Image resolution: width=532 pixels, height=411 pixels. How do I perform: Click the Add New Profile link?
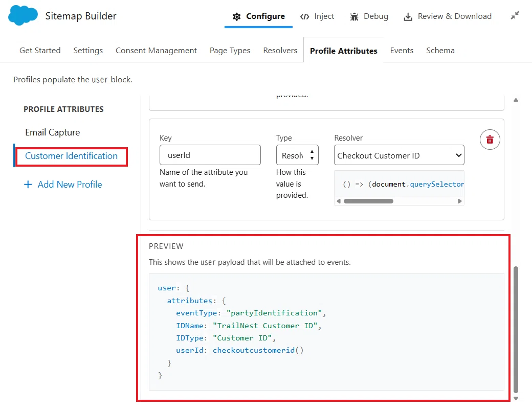[x=70, y=185]
